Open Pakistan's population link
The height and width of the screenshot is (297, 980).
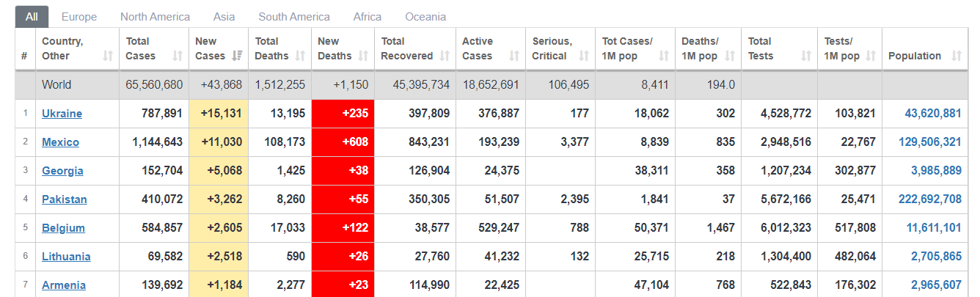(x=929, y=199)
